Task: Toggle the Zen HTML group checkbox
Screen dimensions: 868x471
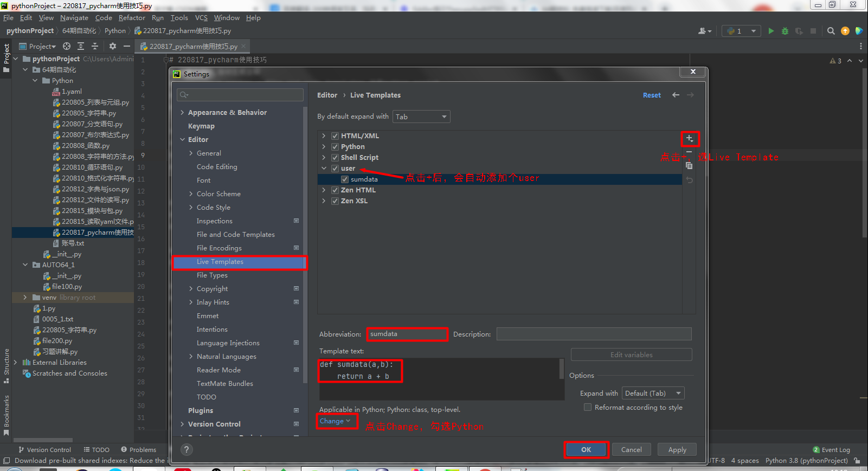Action: [335, 190]
